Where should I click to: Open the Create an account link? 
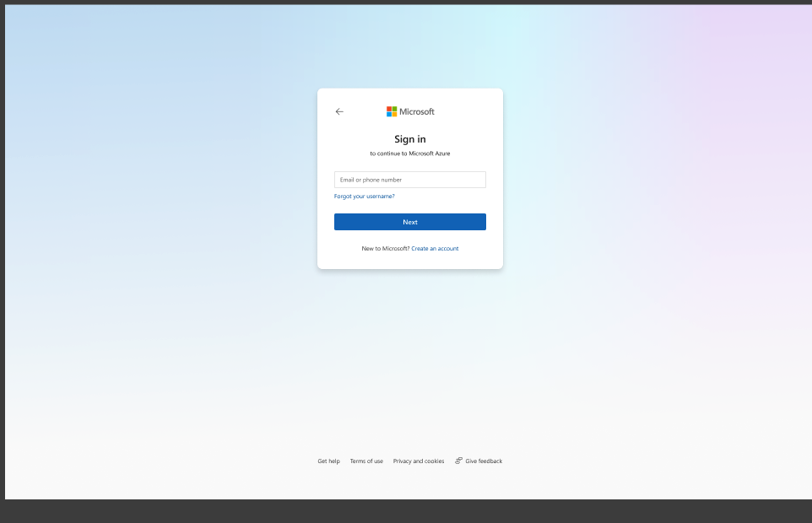(x=435, y=248)
